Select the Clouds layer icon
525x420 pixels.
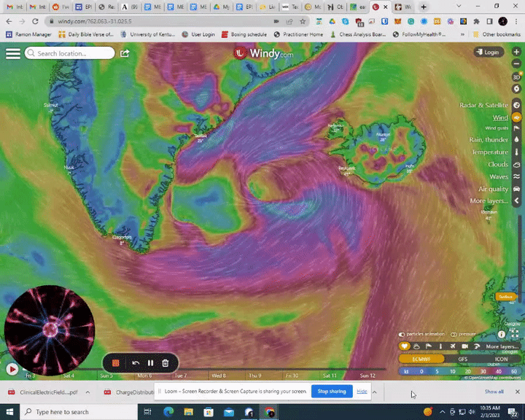516,165
